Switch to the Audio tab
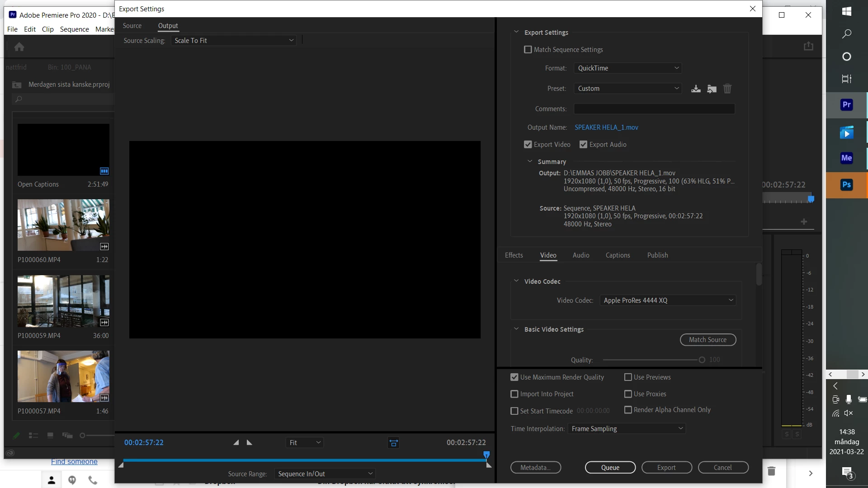The image size is (868, 488). (x=580, y=255)
